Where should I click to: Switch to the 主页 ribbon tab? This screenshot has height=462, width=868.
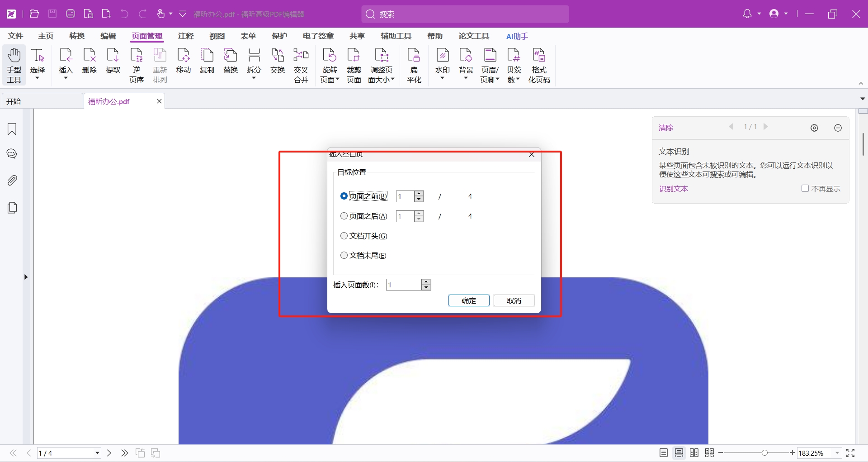(46, 36)
